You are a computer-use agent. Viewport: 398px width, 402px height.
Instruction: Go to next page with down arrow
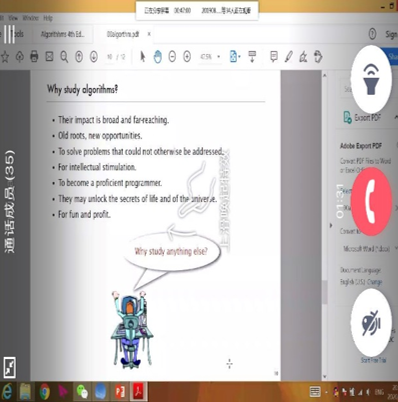tap(94, 57)
